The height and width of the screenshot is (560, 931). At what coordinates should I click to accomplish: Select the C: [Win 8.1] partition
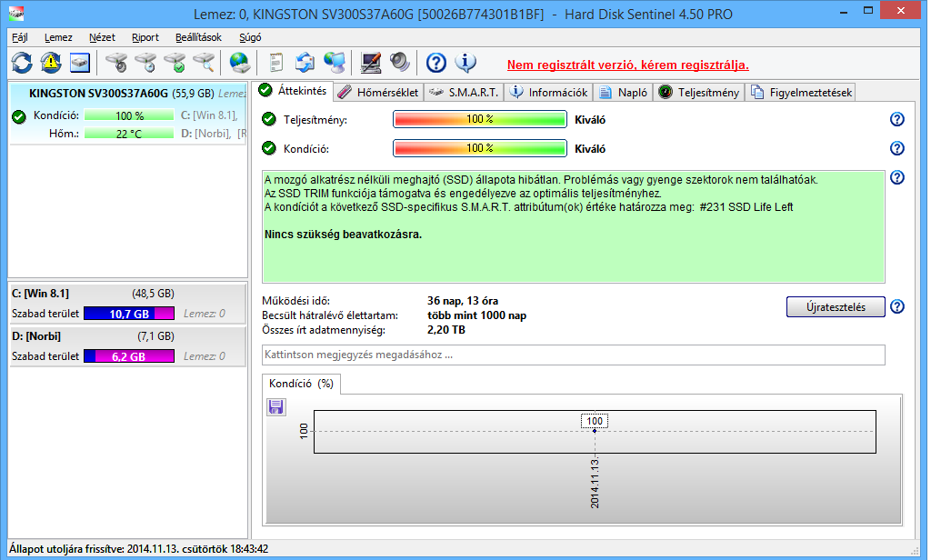pyautogui.click(x=127, y=304)
